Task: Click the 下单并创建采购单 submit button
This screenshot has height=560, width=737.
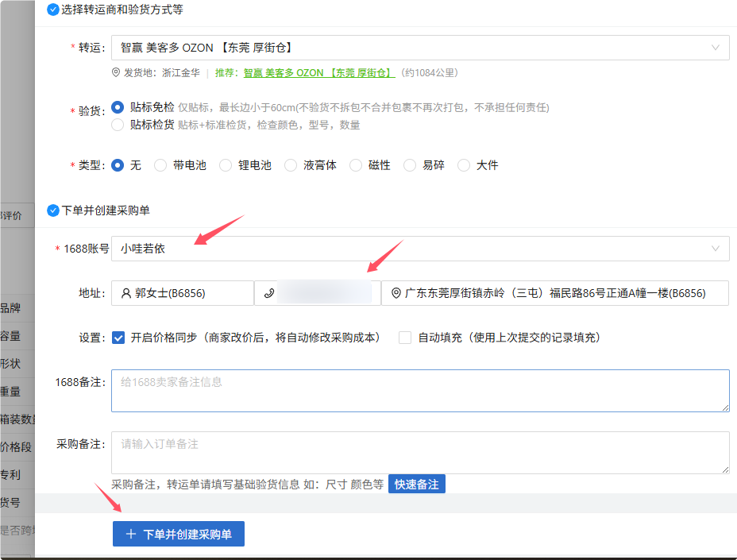Action: point(179,534)
